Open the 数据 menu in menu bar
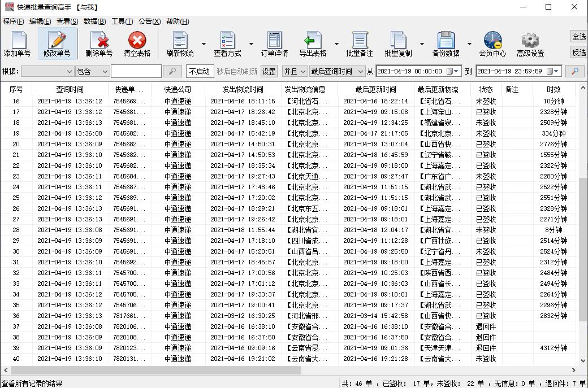 (x=95, y=21)
